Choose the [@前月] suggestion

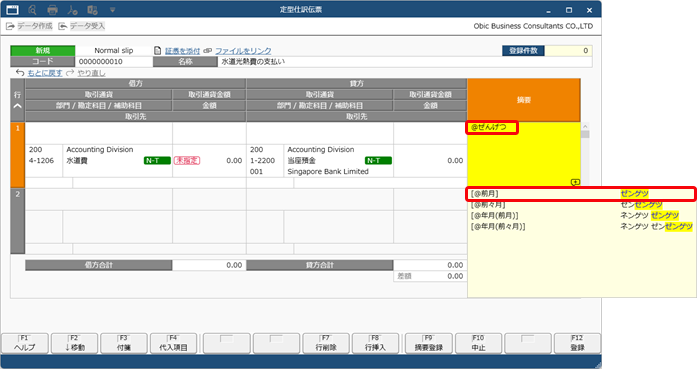(580, 194)
